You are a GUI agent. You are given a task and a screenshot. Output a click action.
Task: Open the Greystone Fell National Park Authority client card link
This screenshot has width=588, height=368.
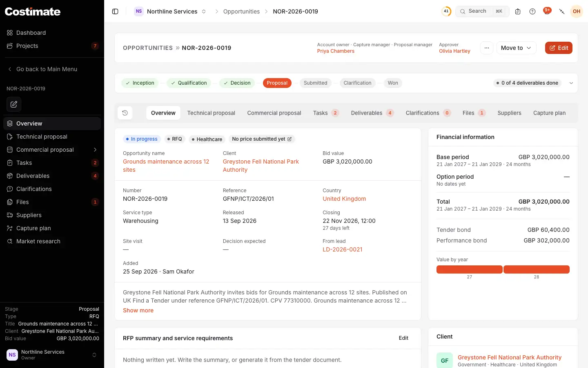510,357
